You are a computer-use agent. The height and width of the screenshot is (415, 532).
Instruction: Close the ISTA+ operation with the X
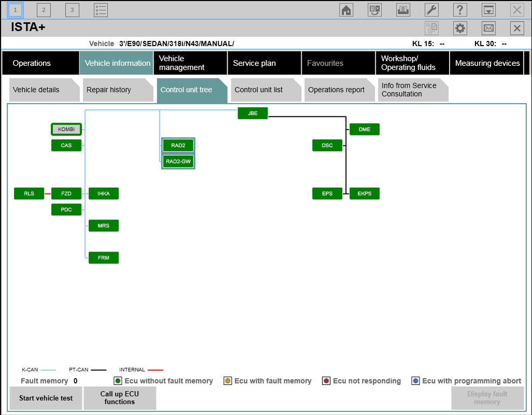click(x=517, y=28)
